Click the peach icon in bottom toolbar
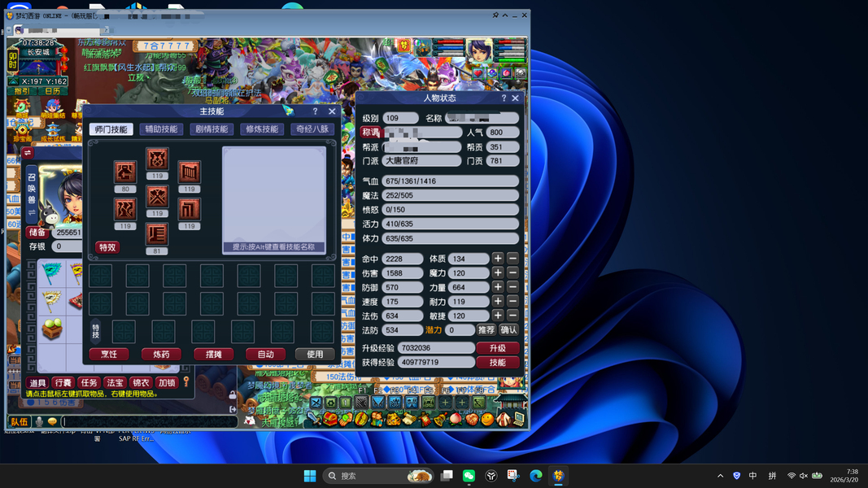 (456, 419)
